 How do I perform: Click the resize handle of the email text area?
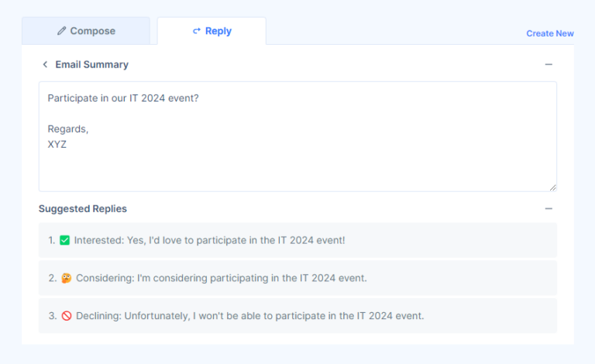[x=552, y=187]
